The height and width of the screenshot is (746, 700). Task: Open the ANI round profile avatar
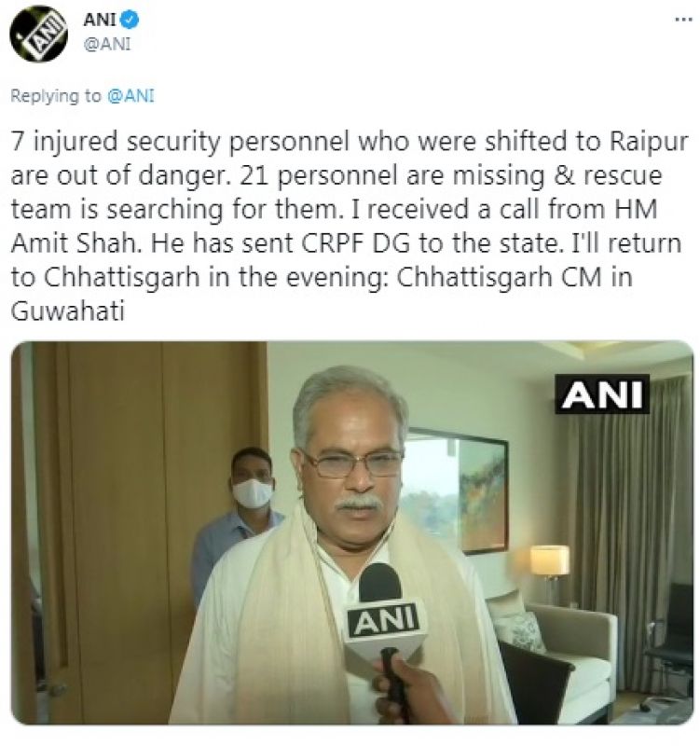38,34
